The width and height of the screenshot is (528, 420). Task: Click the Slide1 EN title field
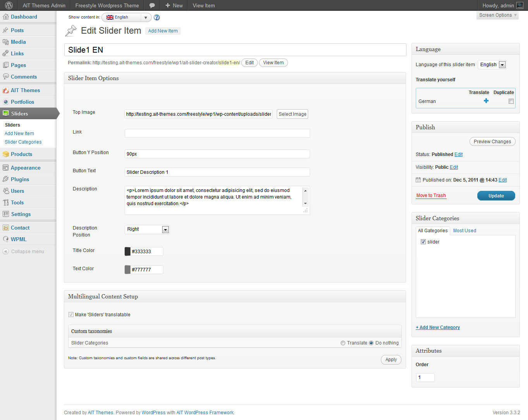point(235,50)
